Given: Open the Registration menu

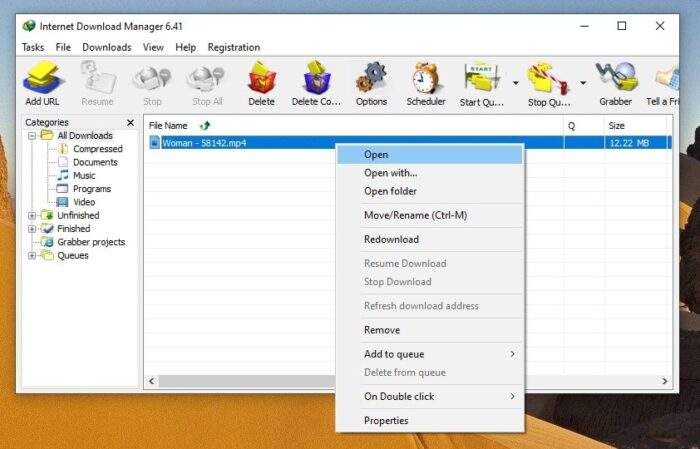Looking at the screenshot, I should [234, 47].
